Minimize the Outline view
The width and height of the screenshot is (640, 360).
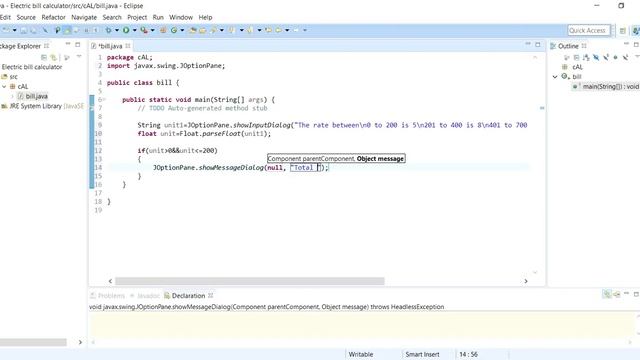tap(627, 44)
